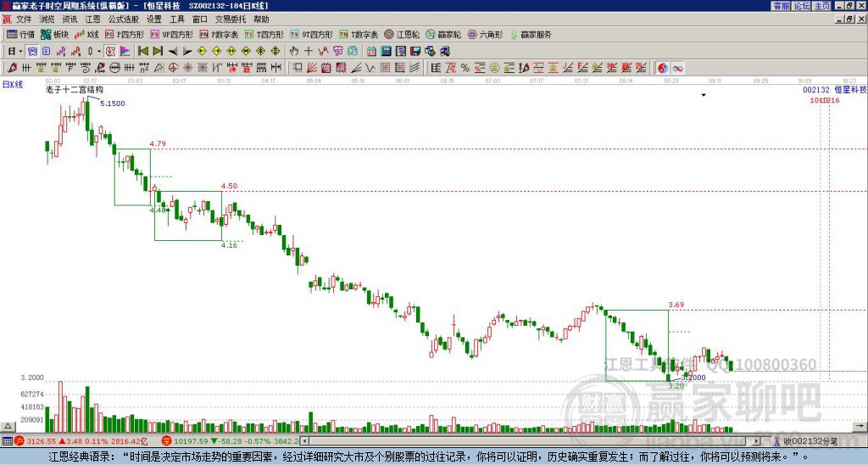The height and width of the screenshot is (465, 868).
Task: Open the T数字表 tool
Action: pos(359,34)
